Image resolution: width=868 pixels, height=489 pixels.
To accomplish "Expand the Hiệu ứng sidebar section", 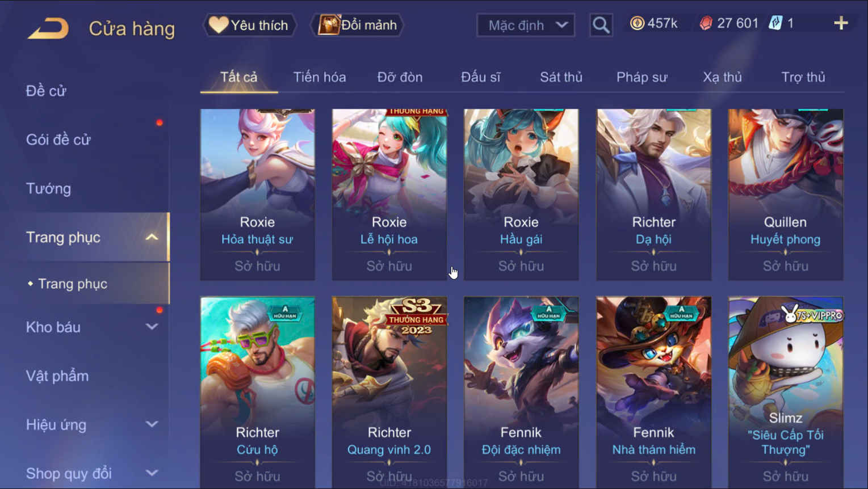I will pos(152,424).
